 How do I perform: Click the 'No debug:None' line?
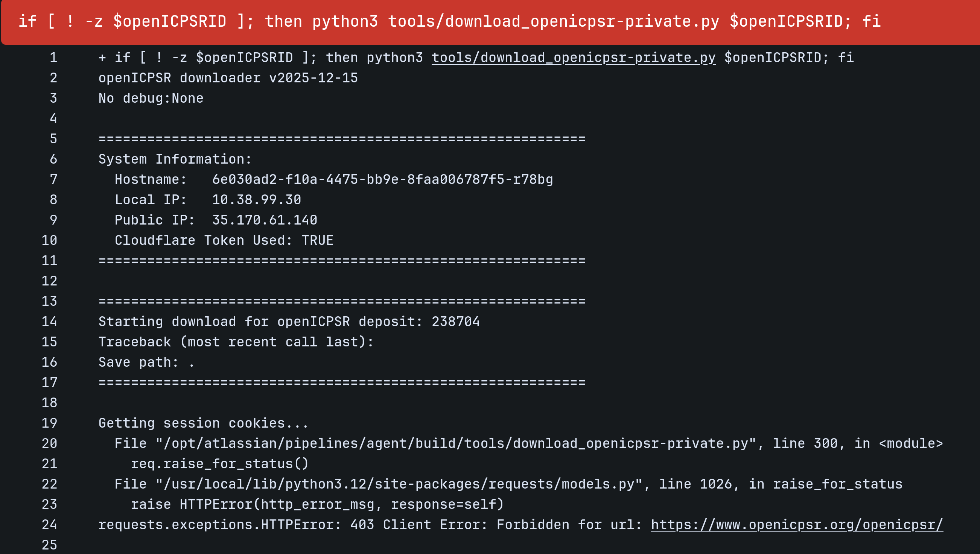151,98
